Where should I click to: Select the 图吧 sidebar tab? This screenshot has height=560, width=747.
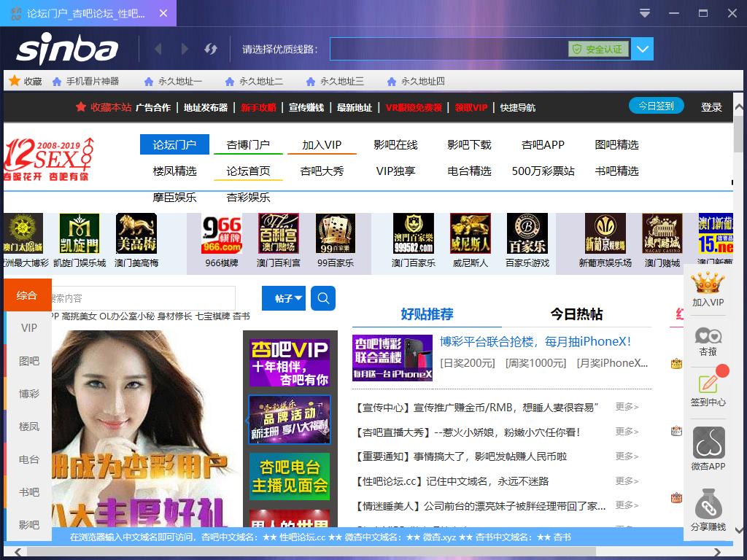[x=28, y=361]
